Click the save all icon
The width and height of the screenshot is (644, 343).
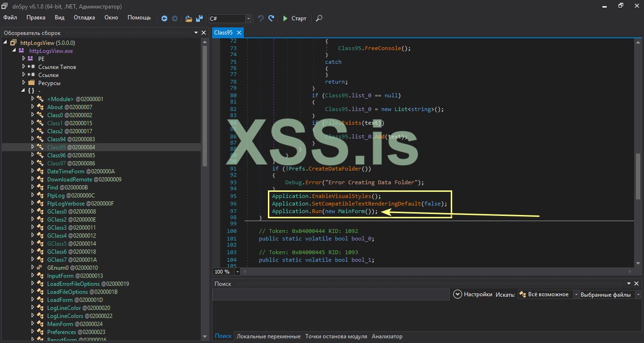pyautogui.click(x=200, y=18)
